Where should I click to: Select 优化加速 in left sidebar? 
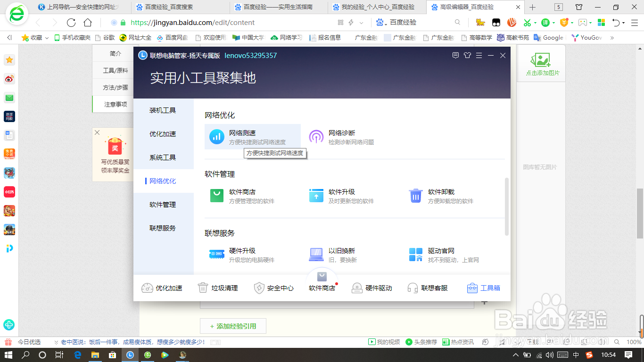163,134
